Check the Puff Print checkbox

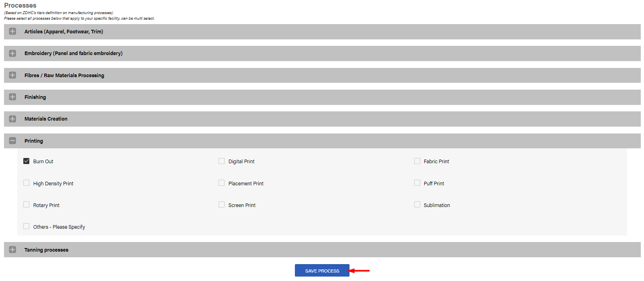click(x=417, y=183)
